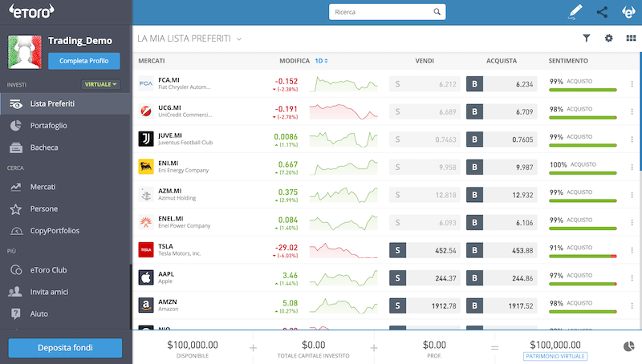Go to Lista Preferiti in sidebar

pos(66,104)
